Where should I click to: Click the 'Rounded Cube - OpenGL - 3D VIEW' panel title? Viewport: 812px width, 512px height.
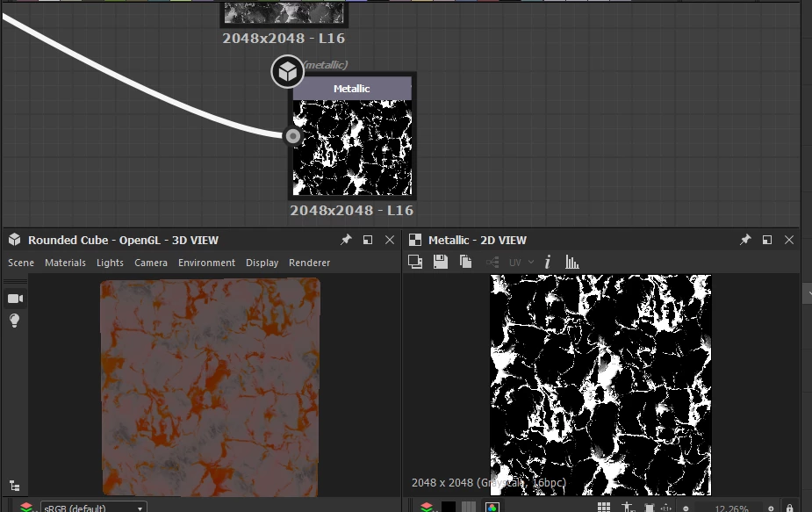tap(123, 240)
